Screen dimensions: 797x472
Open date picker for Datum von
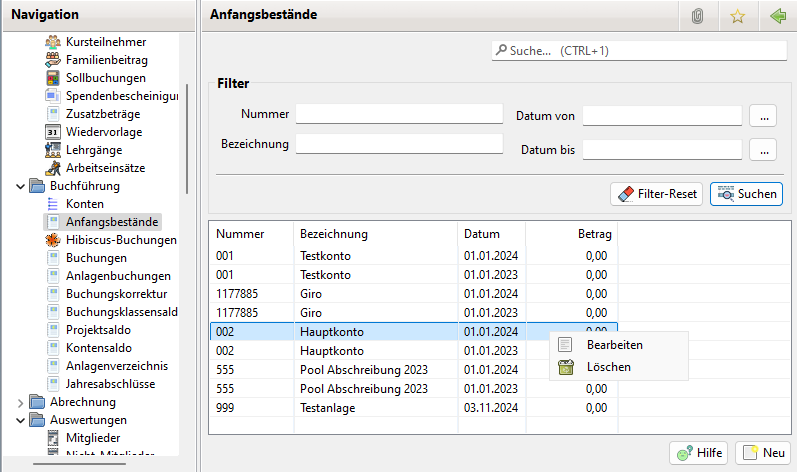tap(762, 116)
